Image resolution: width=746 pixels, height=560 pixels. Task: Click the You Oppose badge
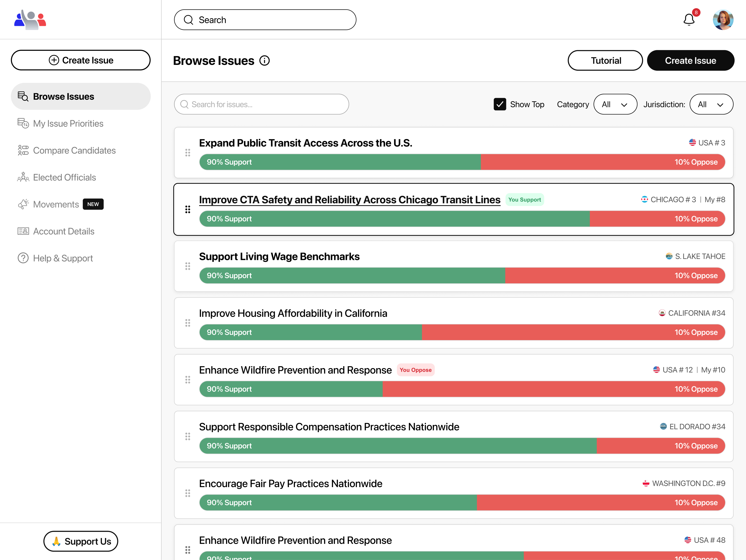415,370
